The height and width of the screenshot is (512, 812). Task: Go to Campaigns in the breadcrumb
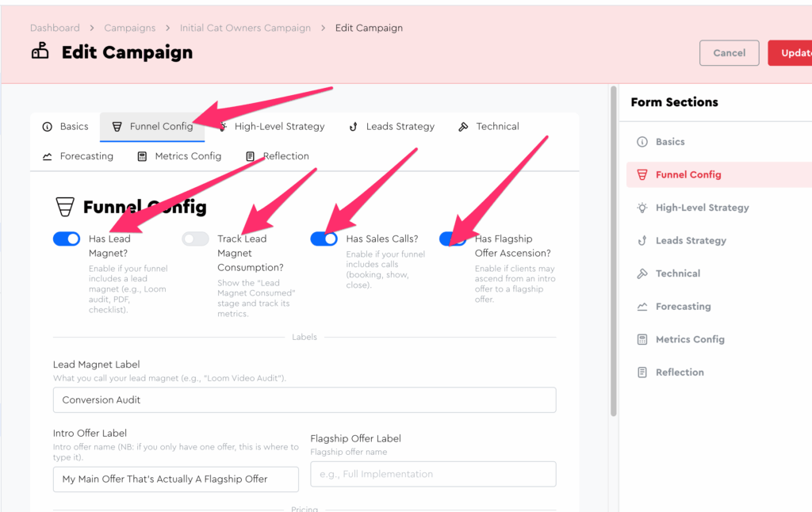point(129,28)
